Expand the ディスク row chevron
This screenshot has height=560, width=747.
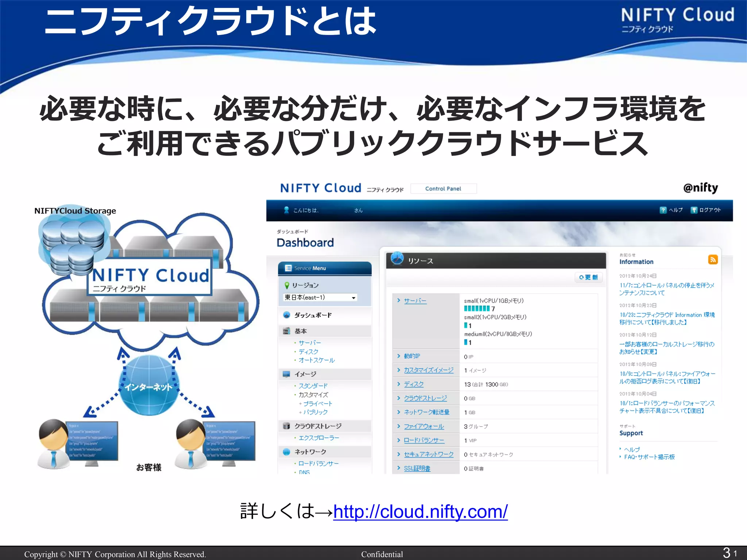pyautogui.click(x=399, y=384)
